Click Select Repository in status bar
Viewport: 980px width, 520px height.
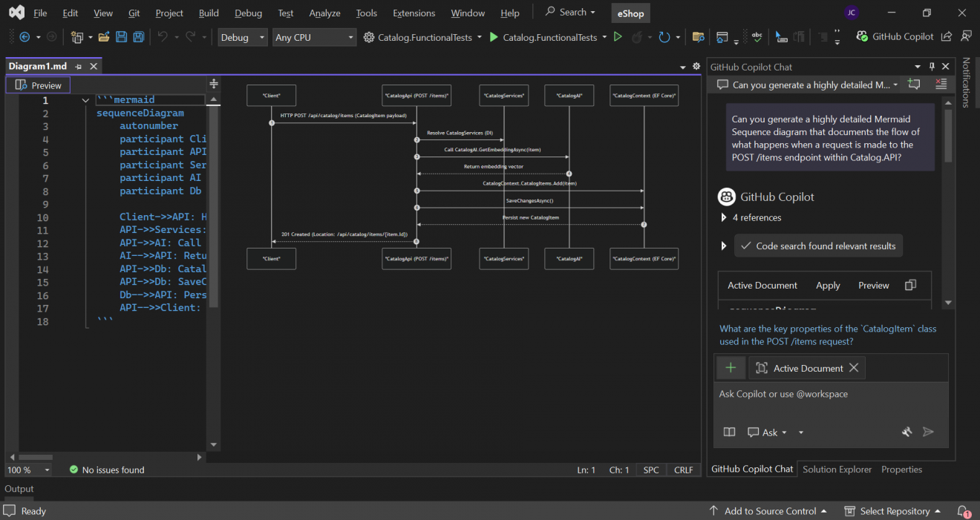tap(893, 511)
